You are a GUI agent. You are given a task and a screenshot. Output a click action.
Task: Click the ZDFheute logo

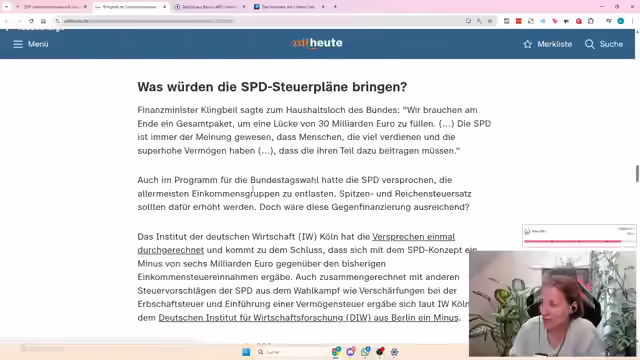click(317, 43)
